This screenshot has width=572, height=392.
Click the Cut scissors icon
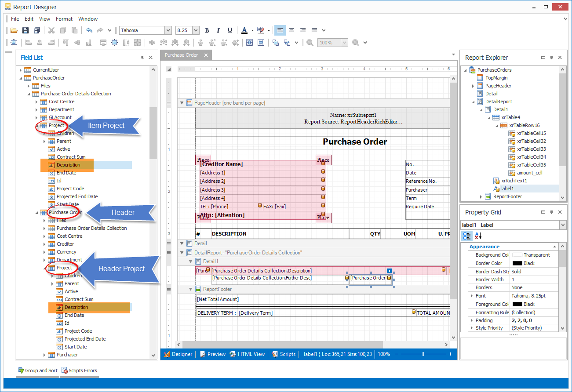[51, 30]
